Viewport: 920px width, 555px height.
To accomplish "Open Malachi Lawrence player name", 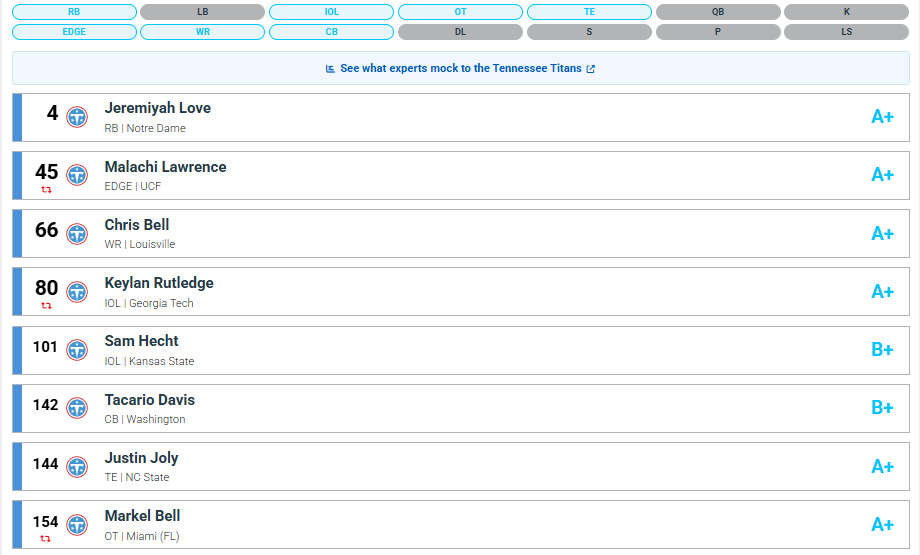I will point(165,167).
